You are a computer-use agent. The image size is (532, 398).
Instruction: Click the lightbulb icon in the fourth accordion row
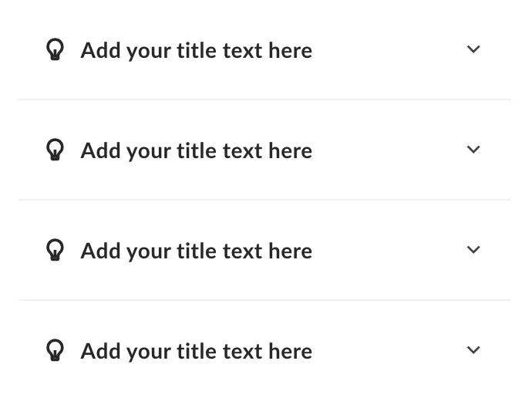pyautogui.click(x=55, y=350)
